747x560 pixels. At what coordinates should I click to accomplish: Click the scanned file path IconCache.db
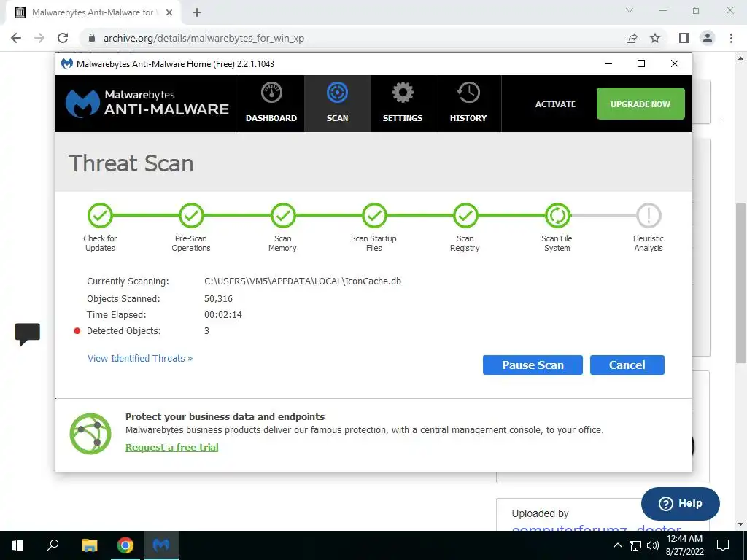[x=303, y=281]
